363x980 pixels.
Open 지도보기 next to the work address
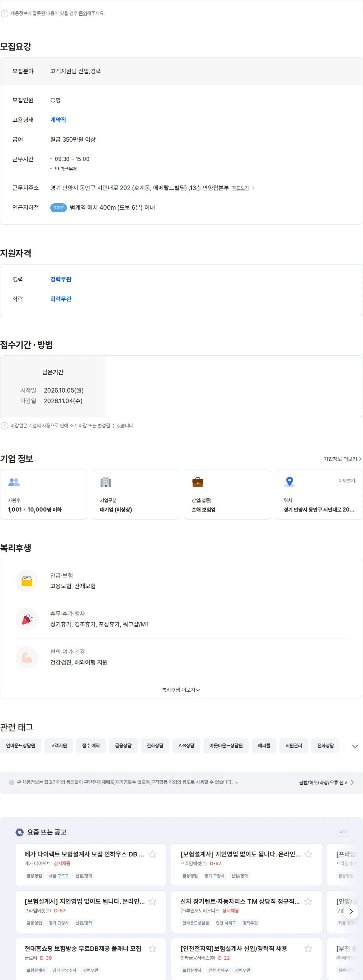coord(240,188)
